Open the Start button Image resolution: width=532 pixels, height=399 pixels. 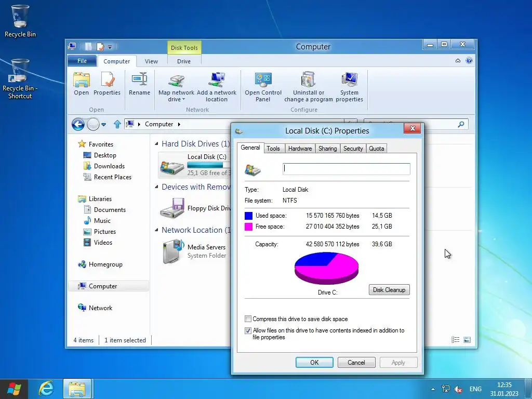click(x=14, y=389)
